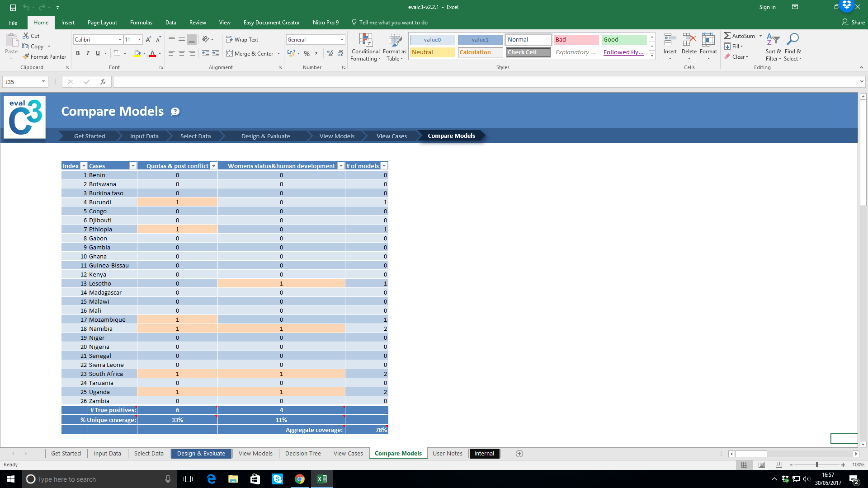Toggle bold formatting
Viewport: 868px width, 488px height.
tap(78, 53)
